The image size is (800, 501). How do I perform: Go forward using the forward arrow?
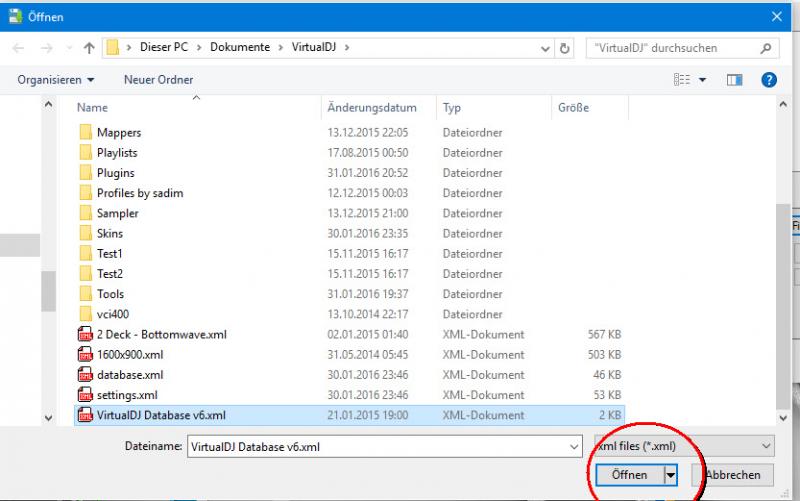(x=46, y=48)
